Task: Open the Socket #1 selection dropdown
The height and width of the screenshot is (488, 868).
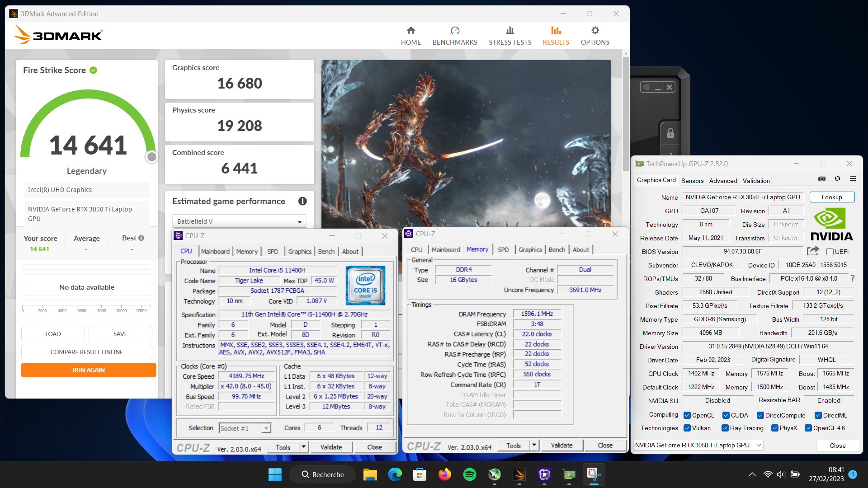Action: point(245,428)
